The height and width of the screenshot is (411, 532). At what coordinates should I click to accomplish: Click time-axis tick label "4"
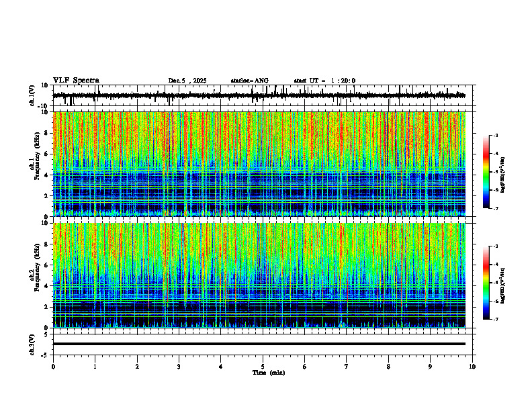pos(221,367)
